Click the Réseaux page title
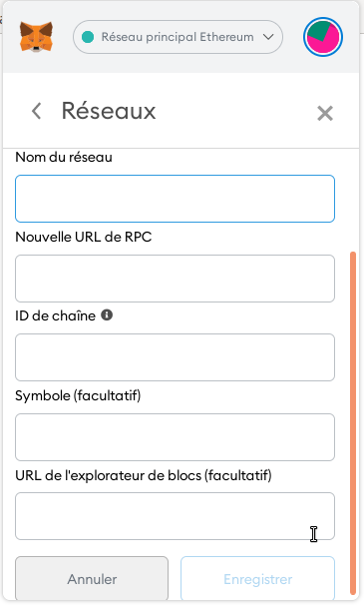The width and height of the screenshot is (364, 605). coord(109,111)
